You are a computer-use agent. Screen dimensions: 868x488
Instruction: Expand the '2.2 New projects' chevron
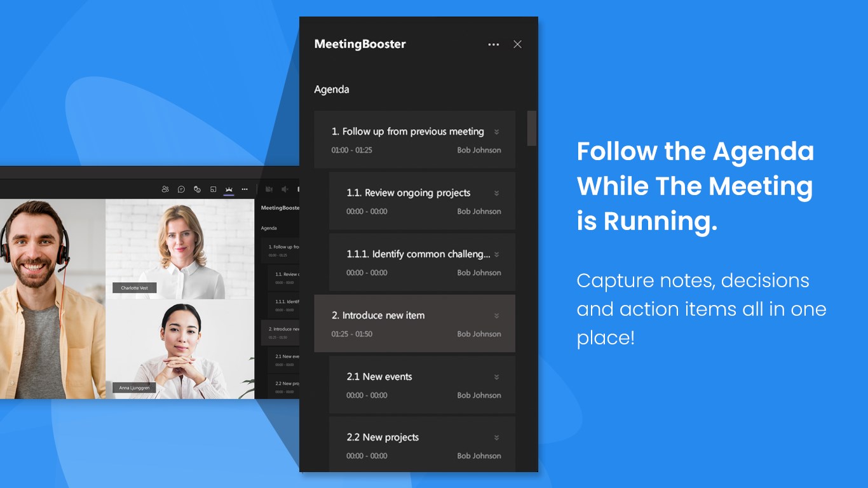pos(496,438)
